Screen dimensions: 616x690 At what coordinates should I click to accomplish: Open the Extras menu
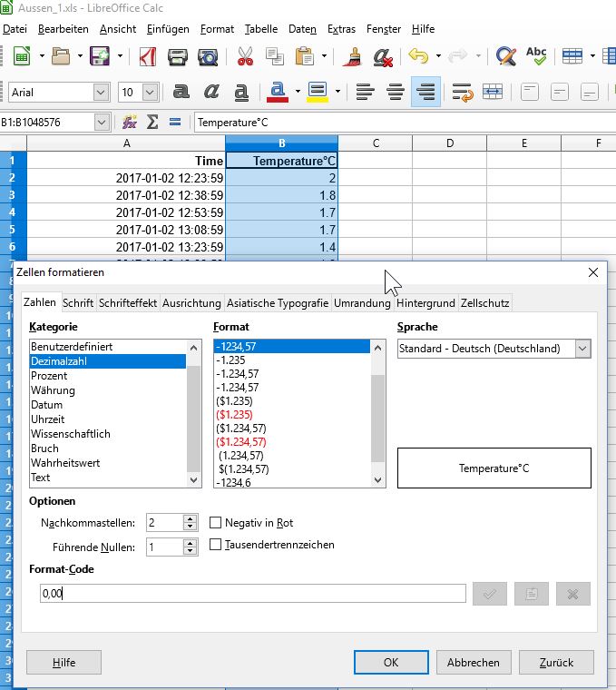point(341,29)
